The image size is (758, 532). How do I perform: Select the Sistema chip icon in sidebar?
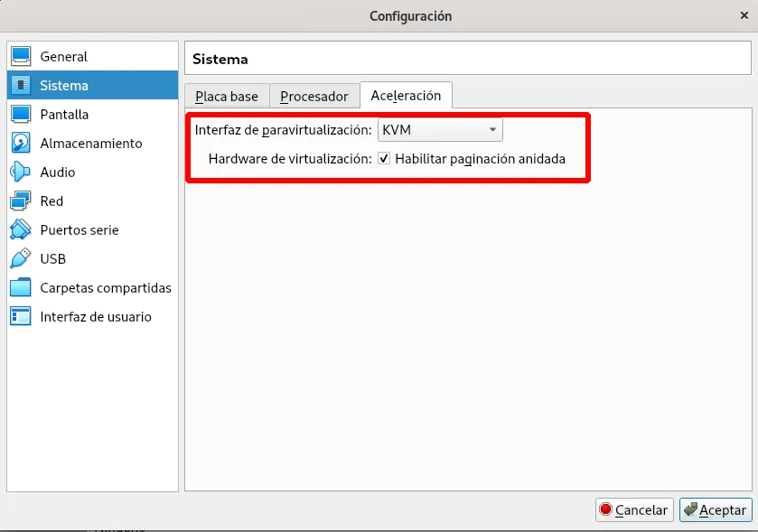point(21,86)
